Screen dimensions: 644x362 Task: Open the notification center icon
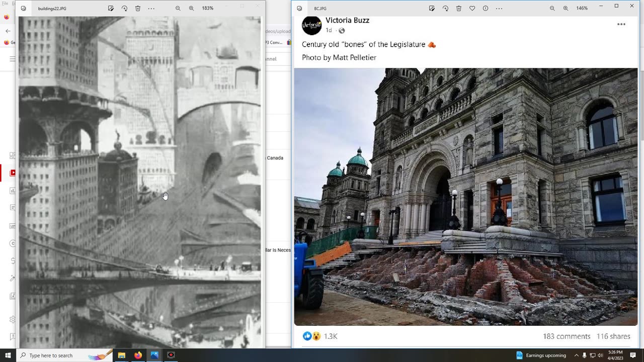tap(633, 355)
